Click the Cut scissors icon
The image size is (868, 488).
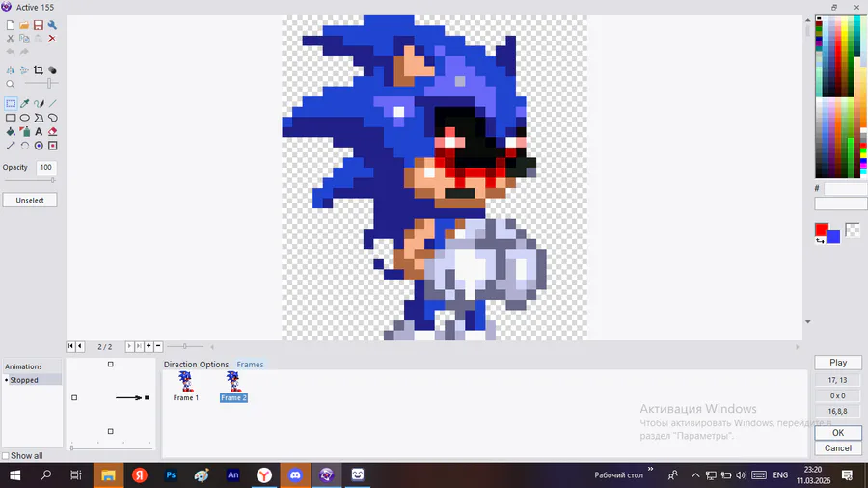click(11, 39)
